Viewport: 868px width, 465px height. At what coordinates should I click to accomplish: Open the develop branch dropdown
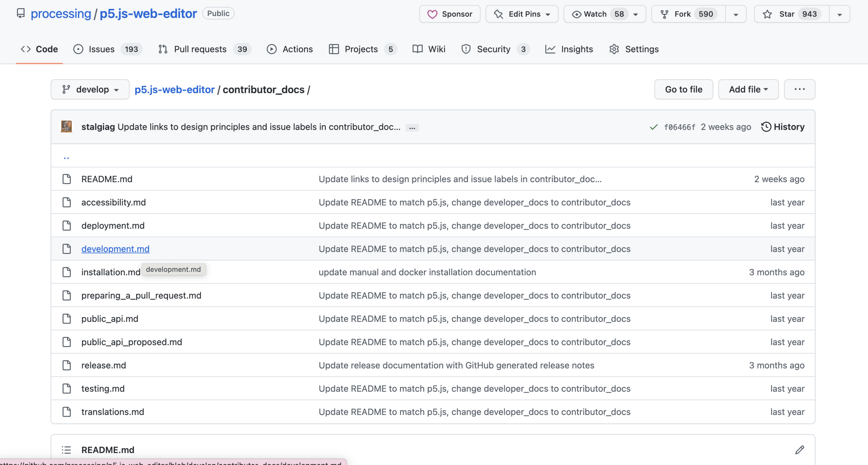(x=90, y=89)
